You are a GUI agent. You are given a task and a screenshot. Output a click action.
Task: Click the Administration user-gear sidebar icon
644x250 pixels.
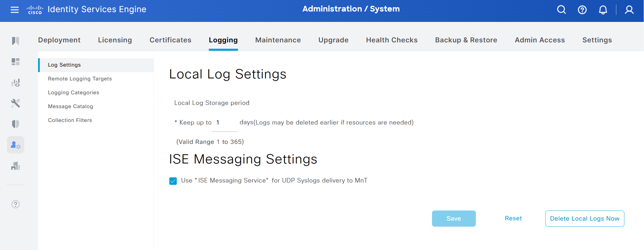[x=16, y=145]
